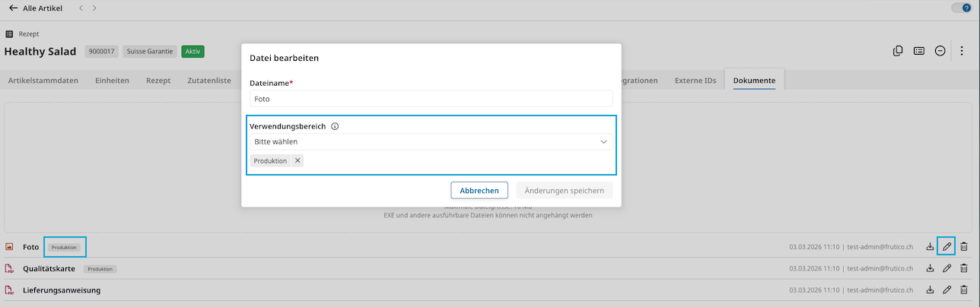The image size is (980, 307).
Task: Click the info icon beside Verwendungsbereich
Action: click(x=335, y=127)
